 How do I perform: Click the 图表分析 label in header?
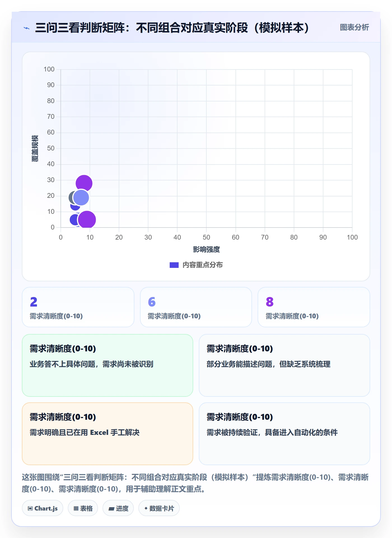coord(354,27)
